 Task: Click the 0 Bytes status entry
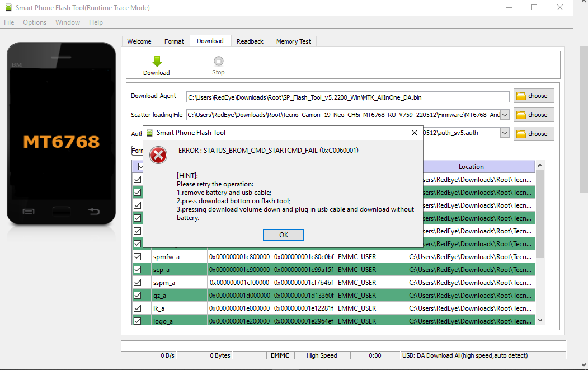point(220,355)
